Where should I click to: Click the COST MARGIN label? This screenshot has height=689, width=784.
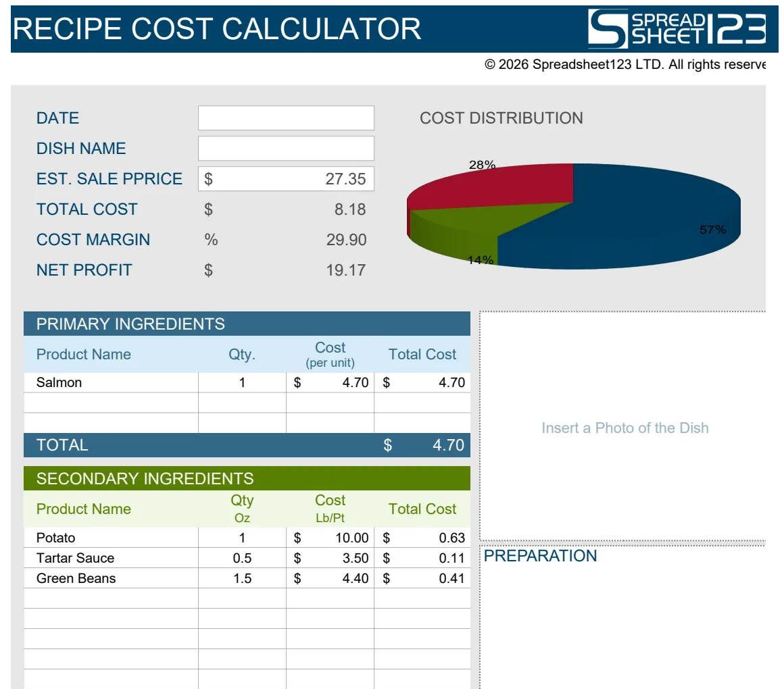93,240
